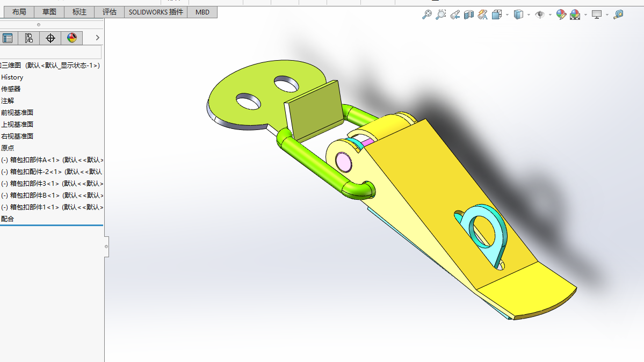Click the feature tree rollback bar
This screenshot has width=644, height=362.
click(52, 225)
